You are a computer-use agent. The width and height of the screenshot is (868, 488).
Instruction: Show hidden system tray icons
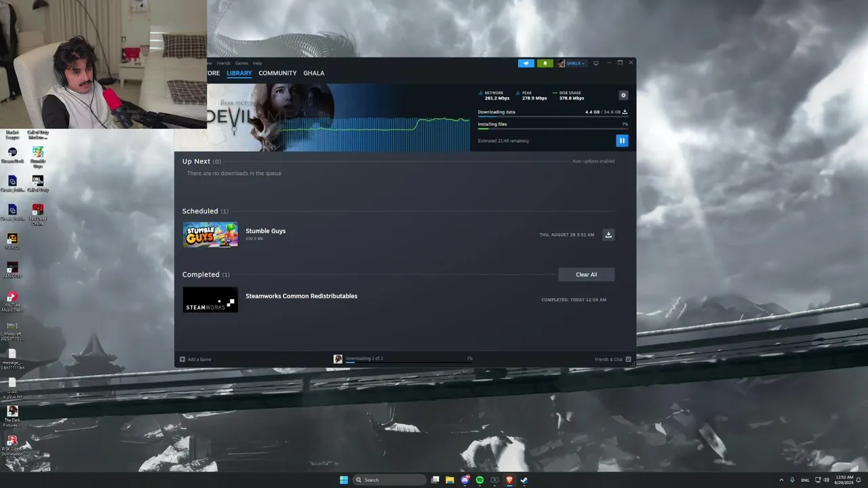[781, 480]
